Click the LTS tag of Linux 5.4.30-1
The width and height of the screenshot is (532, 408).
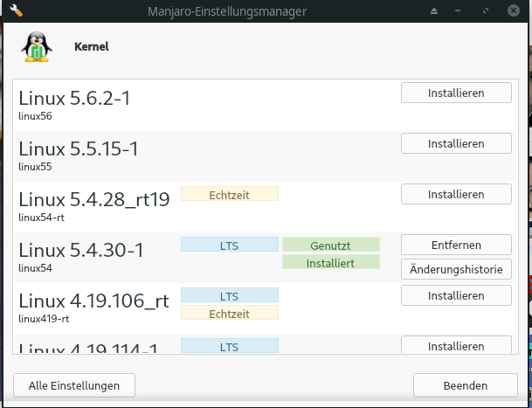coord(229,245)
